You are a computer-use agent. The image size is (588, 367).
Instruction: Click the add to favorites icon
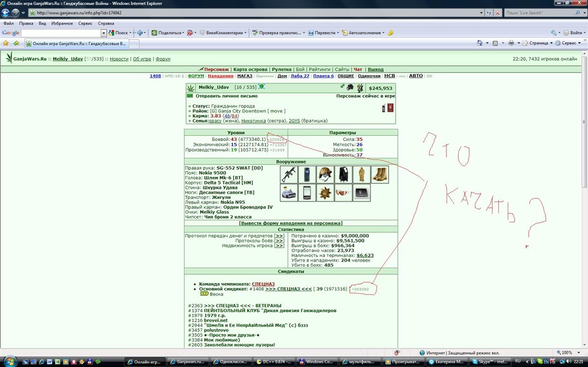pyautogui.click(x=16, y=43)
